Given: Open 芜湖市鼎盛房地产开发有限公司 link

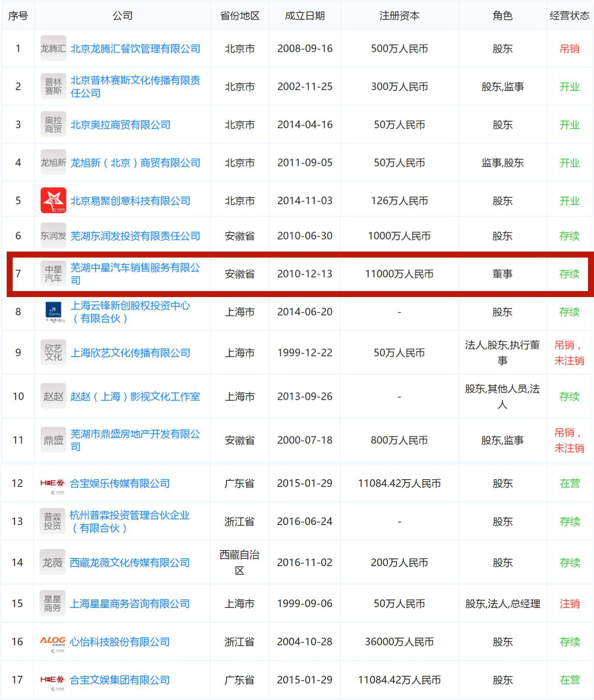Looking at the screenshot, I should pos(135,440).
